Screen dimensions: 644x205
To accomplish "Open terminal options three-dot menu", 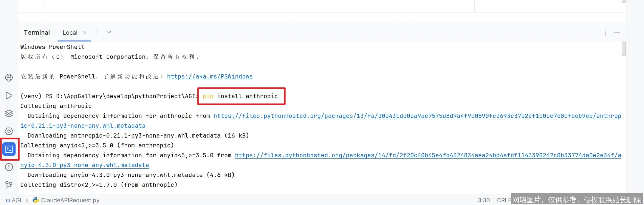I will pos(605,32).
